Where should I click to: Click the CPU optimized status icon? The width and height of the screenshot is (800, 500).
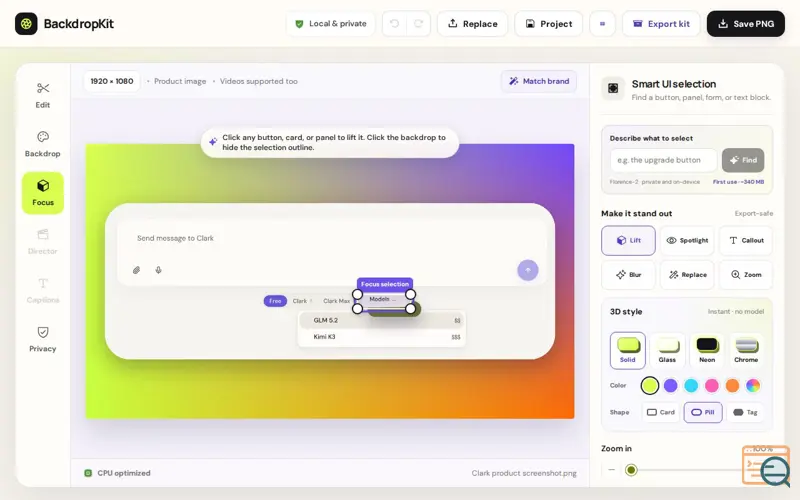(x=88, y=473)
